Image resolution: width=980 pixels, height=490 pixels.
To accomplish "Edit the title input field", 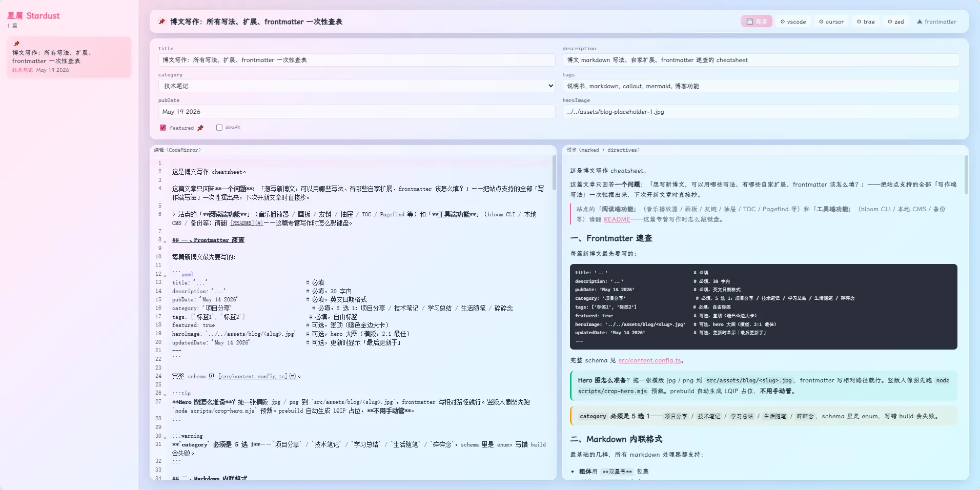I will tap(357, 60).
